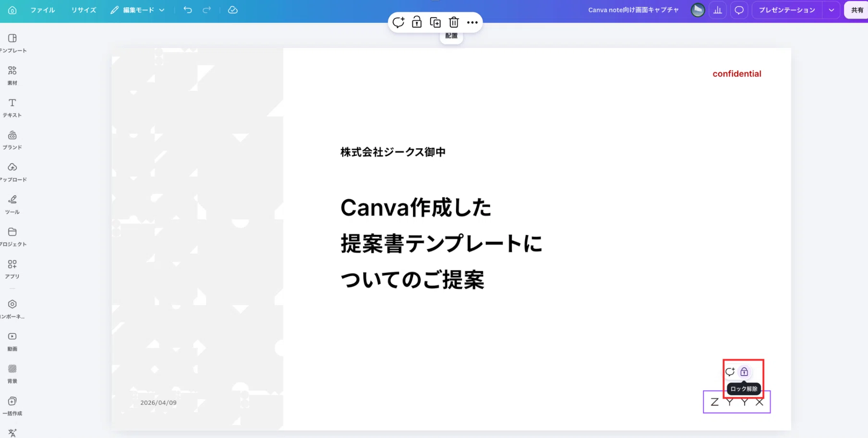Expand the 編集モード dropdown
Image resolution: width=868 pixels, height=438 pixels.
point(137,10)
